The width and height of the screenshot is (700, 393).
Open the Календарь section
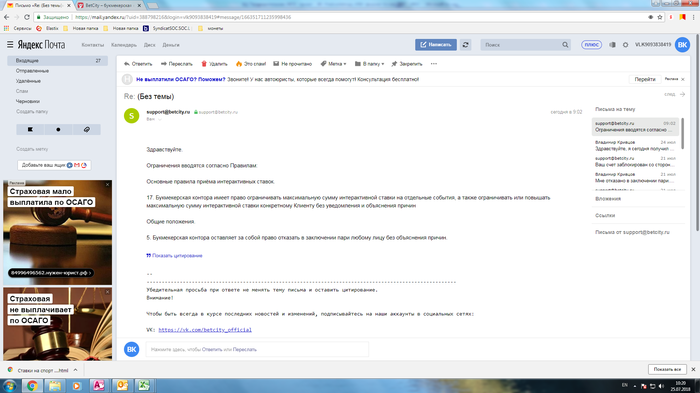[x=124, y=45]
